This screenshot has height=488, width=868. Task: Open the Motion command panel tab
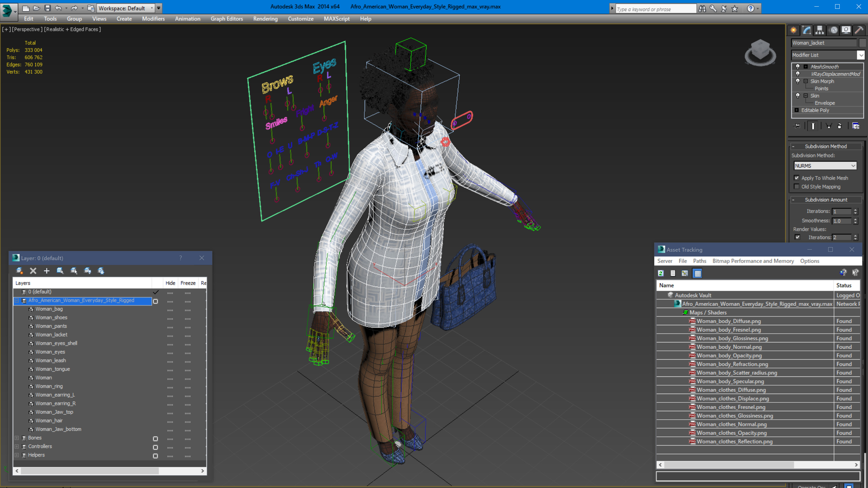(833, 30)
